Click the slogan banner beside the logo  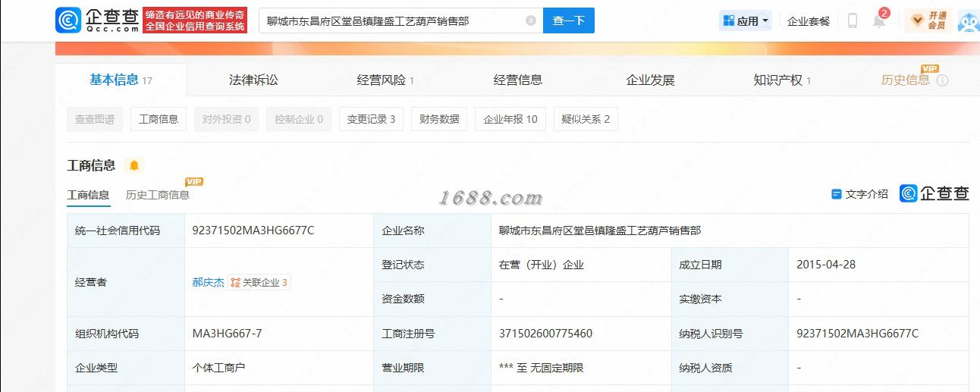[x=195, y=20]
